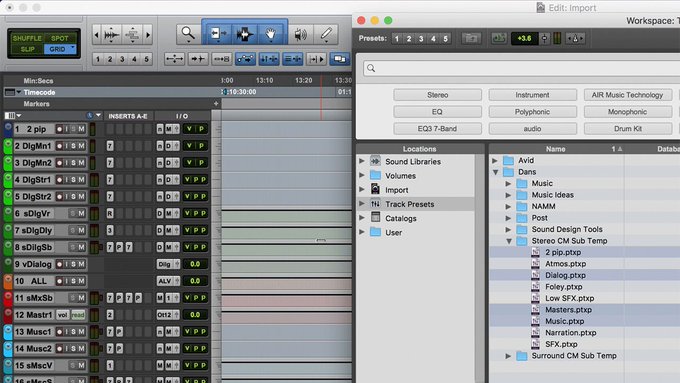Expand the Music Ideas folder
680x383 pixels.
click(x=508, y=195)
